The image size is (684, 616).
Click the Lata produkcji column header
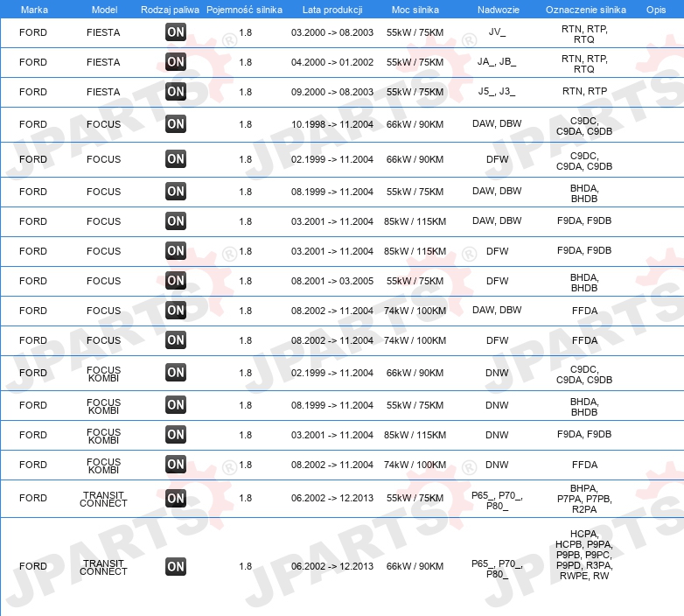coord(332,10)
